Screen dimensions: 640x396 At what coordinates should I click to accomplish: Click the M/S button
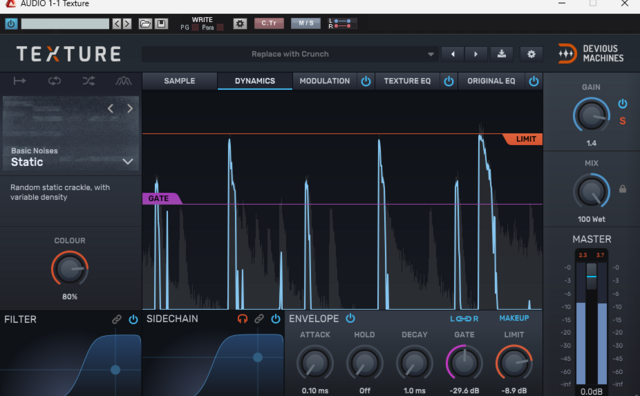click(306, 23)
